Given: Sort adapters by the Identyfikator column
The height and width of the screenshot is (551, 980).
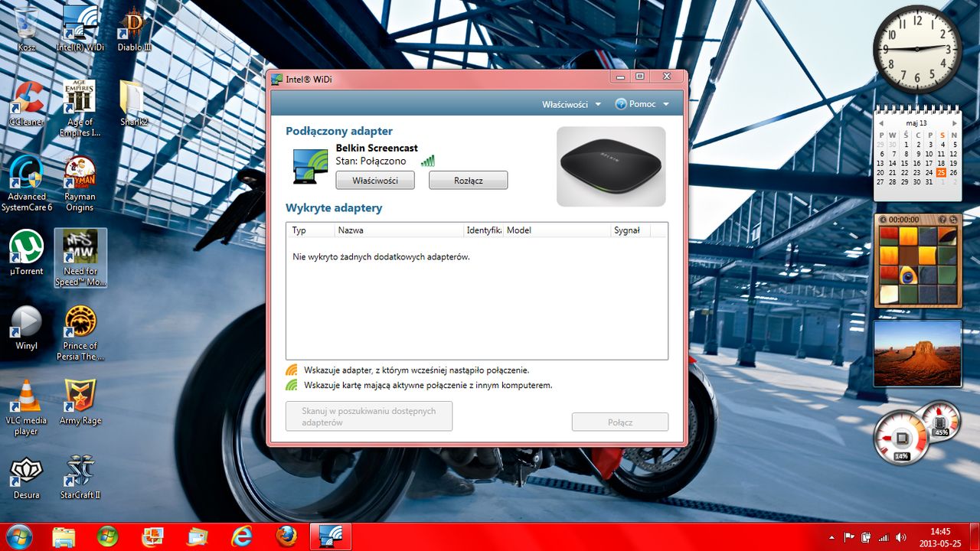Looking at the screenshot, I should (x=483, y=230).
